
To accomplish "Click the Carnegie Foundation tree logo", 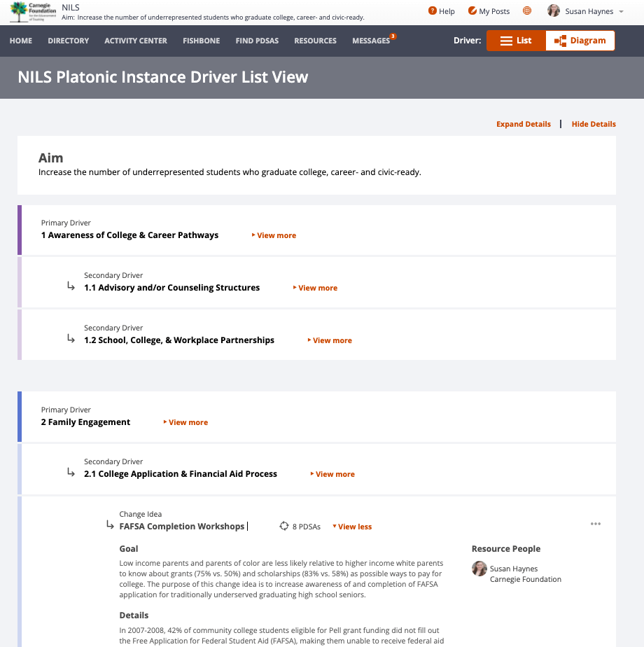I will 33,12.
